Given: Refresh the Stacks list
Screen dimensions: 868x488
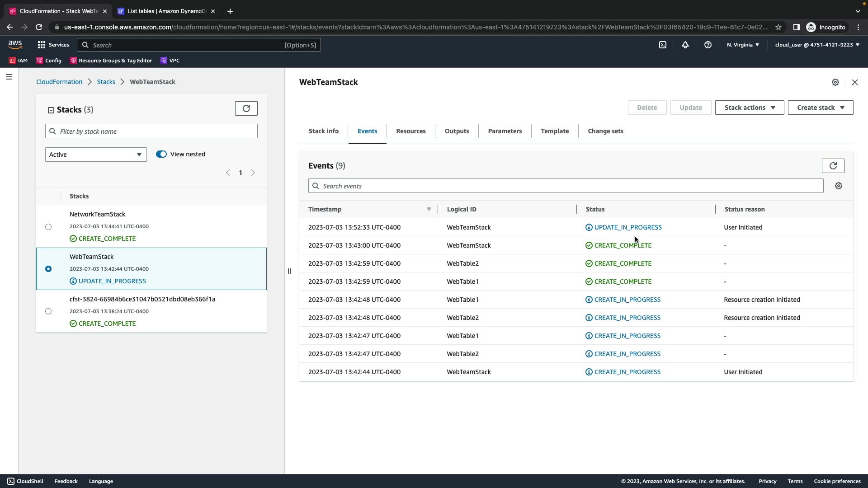Looking at the screenshot, I should [x=246, y=108].
